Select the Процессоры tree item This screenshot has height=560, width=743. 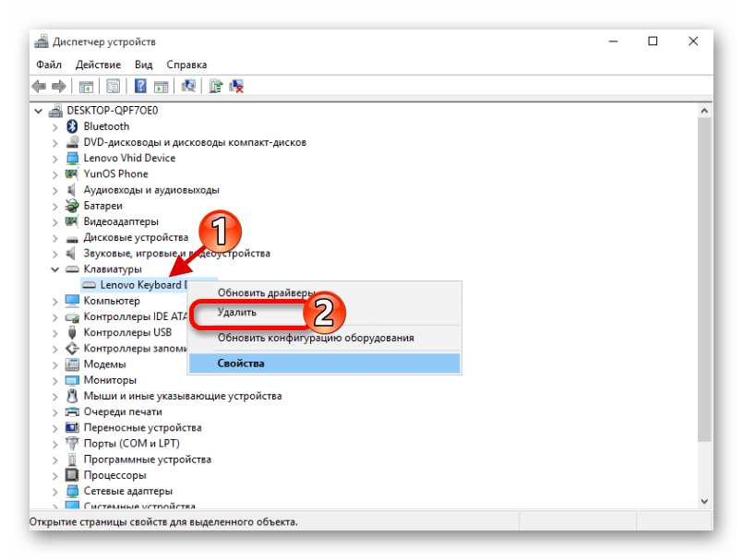(x=115, y=475)
